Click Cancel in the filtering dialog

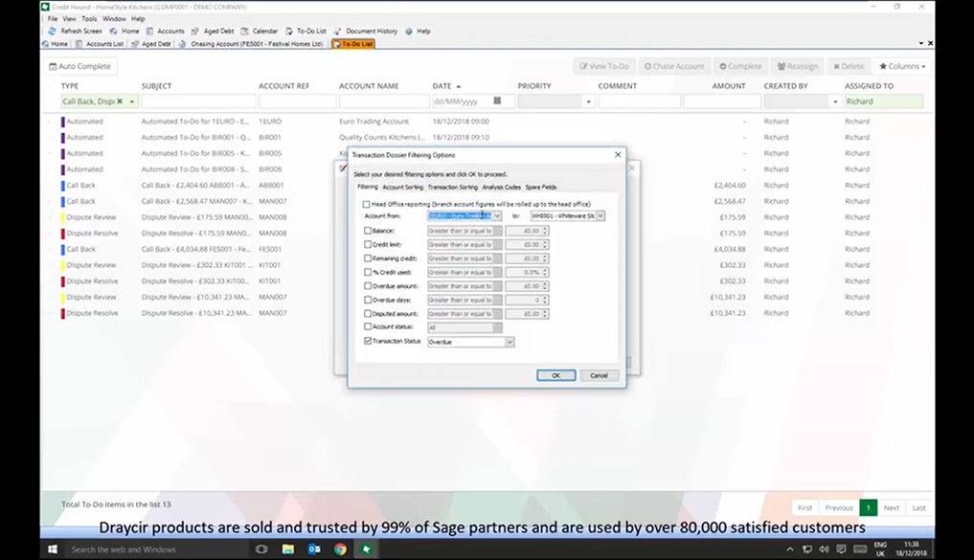(x=599, y=375)
